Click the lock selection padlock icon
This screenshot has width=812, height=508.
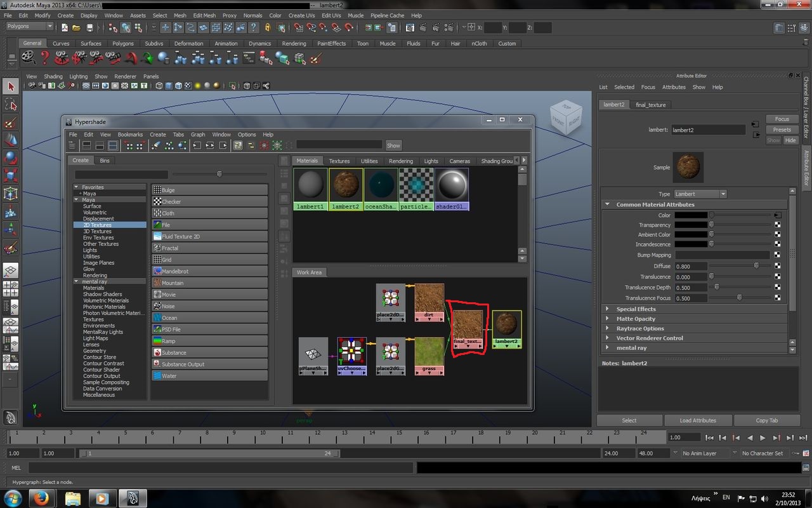pos(267,27)
